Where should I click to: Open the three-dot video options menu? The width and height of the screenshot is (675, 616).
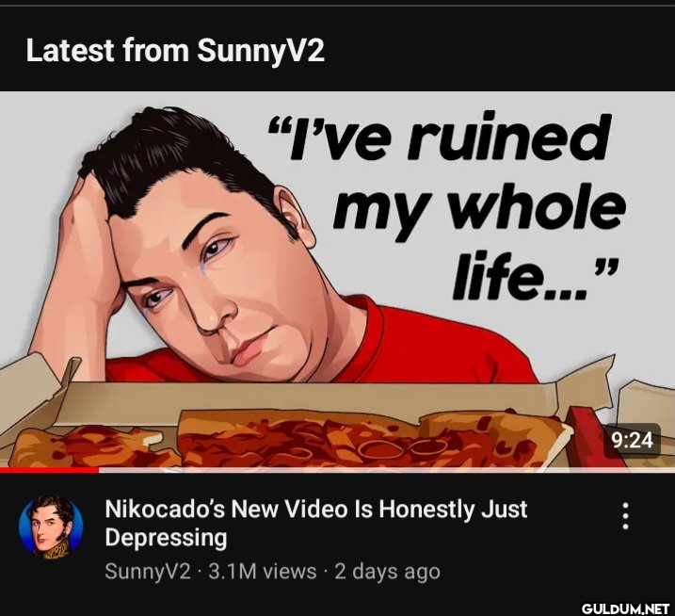(x=626, y=515)
